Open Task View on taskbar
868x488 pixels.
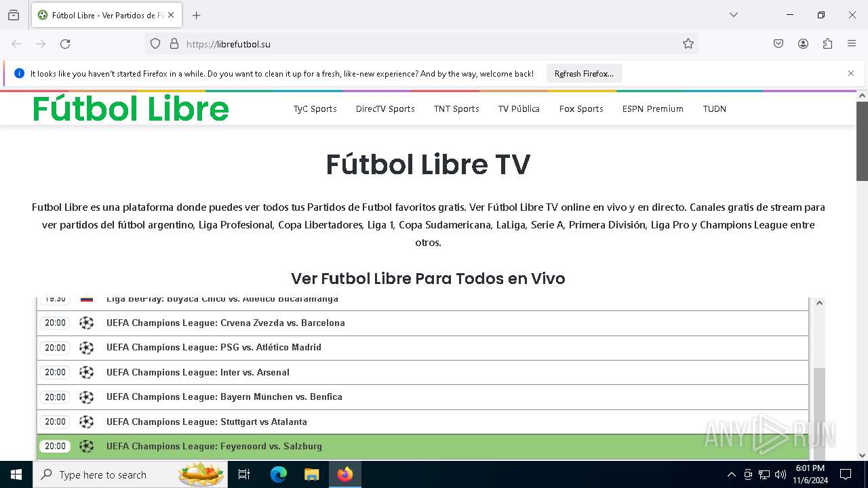[x=244, y=474]
